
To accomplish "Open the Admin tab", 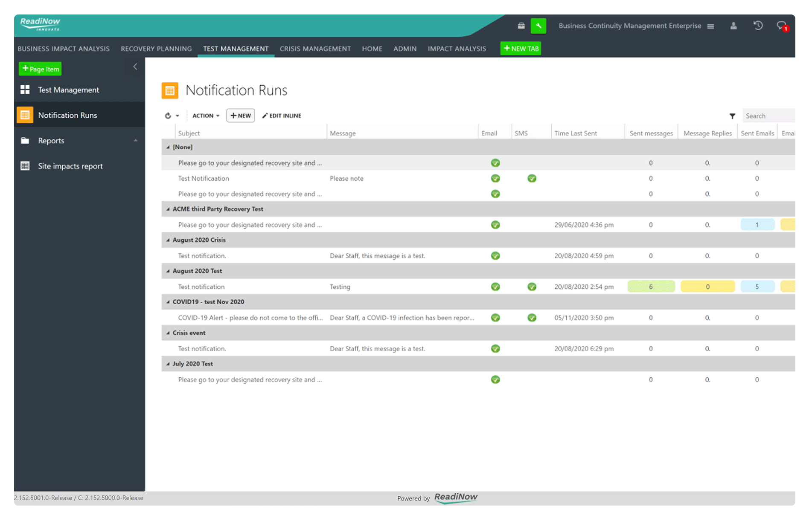I will click(405, 49).
